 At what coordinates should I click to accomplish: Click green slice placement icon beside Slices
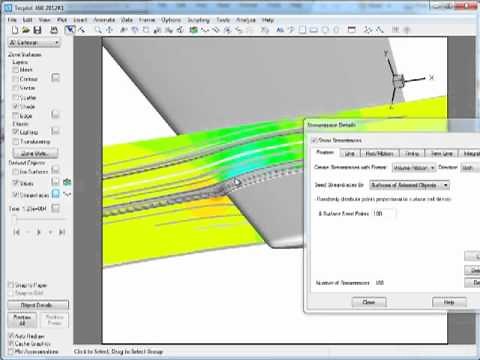point(67,182)
